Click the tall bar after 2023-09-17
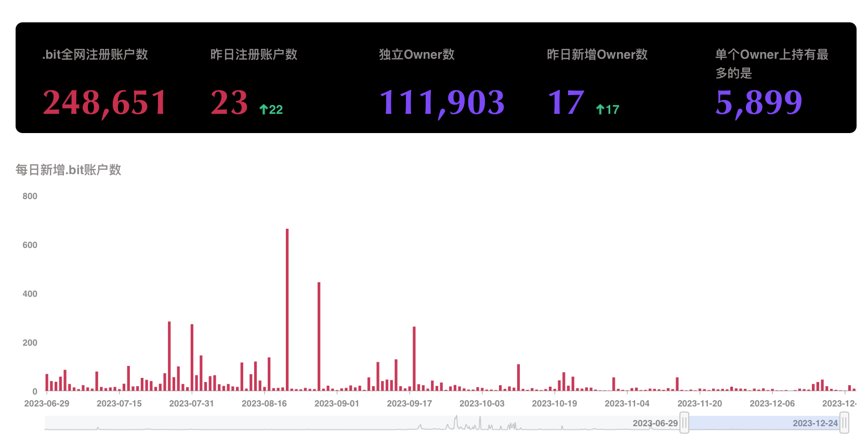 (x=414, y=359)
